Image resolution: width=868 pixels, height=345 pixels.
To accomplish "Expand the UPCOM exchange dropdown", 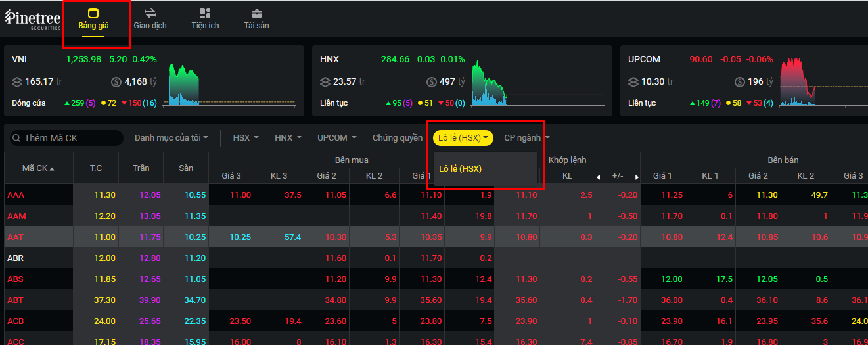I will [x=336, y=138].
